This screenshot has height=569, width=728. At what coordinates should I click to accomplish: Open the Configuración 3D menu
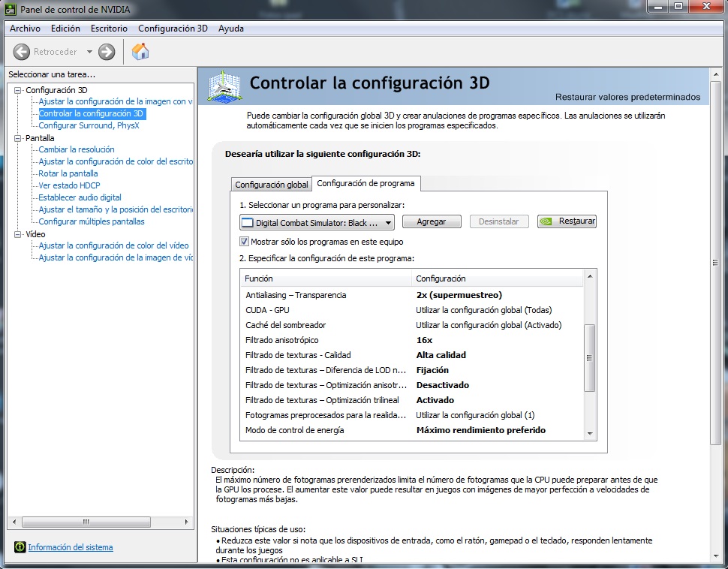pos(173,29)
